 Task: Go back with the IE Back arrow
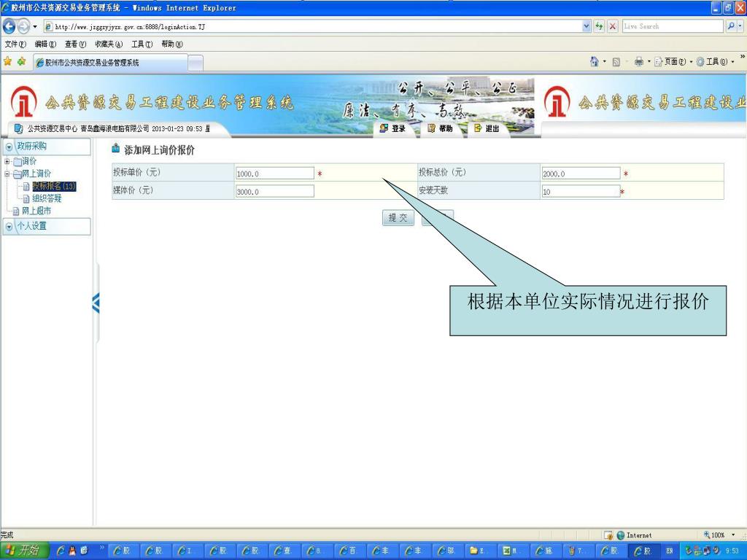(9, 26)
